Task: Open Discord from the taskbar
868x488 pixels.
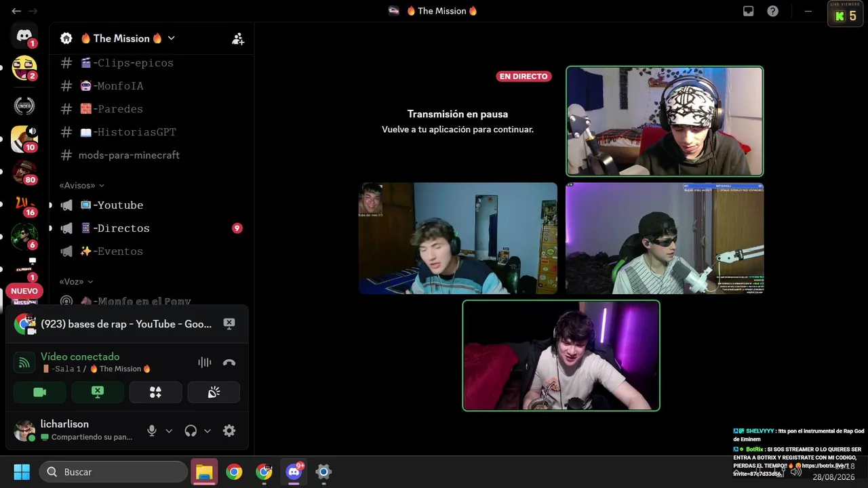Action: tap(294, 472)
